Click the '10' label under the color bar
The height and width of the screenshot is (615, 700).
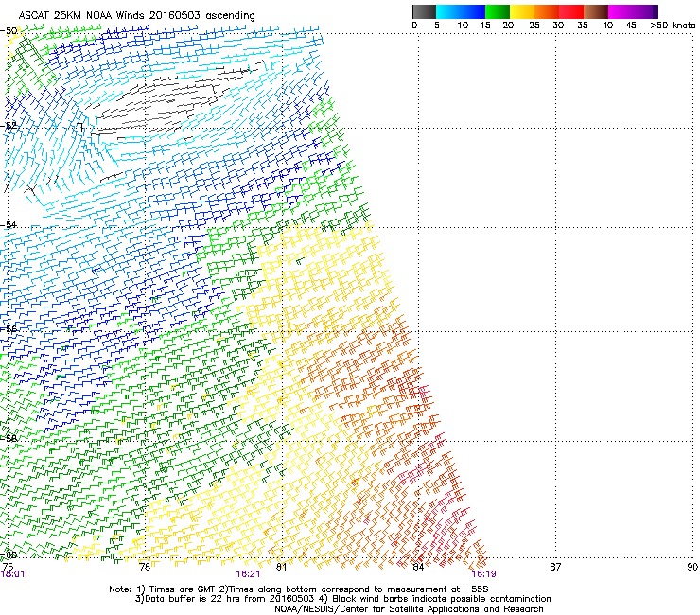(463, 26)
